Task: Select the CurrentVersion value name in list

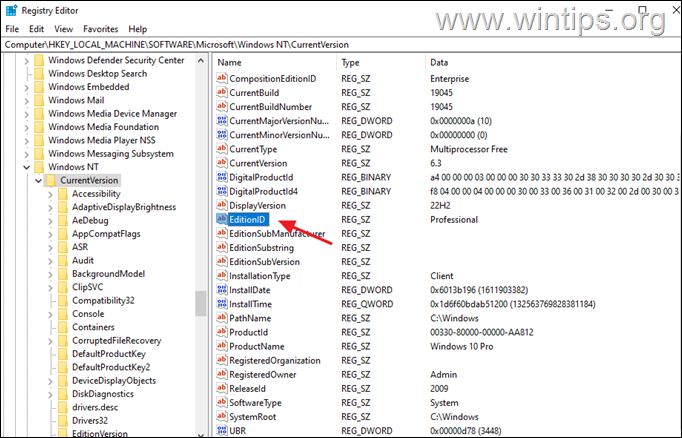Action: 258,163
